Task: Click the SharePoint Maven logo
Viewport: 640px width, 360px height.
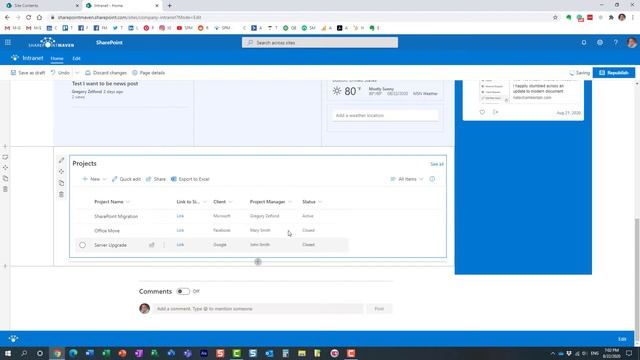Action: [51, 42]
